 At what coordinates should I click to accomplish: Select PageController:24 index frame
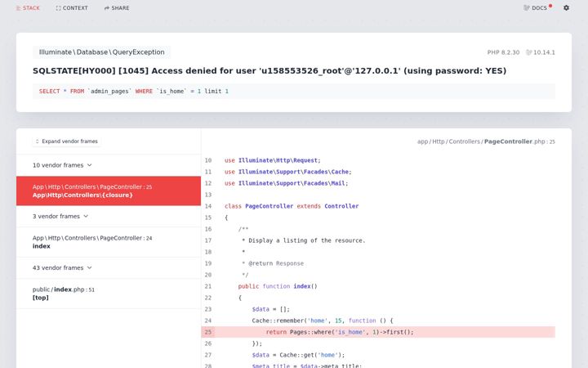point(109,242)
